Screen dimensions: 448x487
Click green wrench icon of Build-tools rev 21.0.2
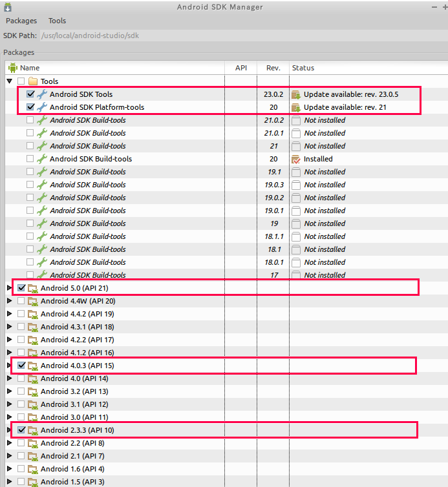click(42, 120)
